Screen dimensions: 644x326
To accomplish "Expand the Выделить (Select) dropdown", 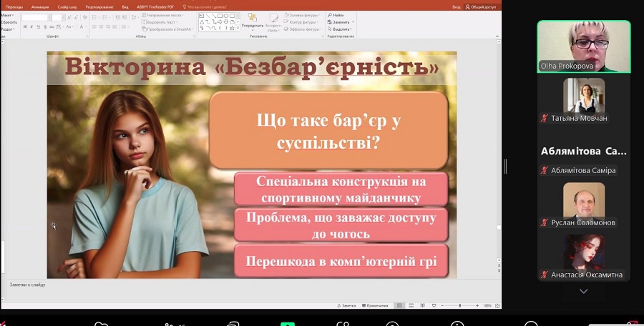I will coord(342,29).
